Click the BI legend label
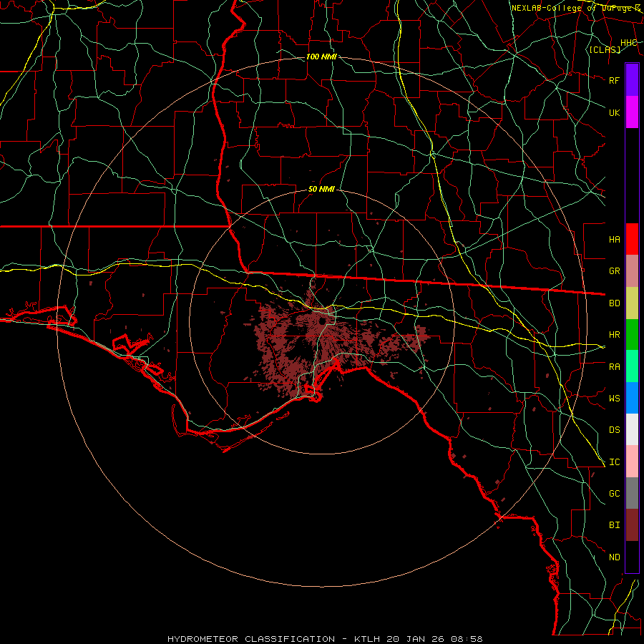This screenshot has height=644, width=644. click(615, 525)
